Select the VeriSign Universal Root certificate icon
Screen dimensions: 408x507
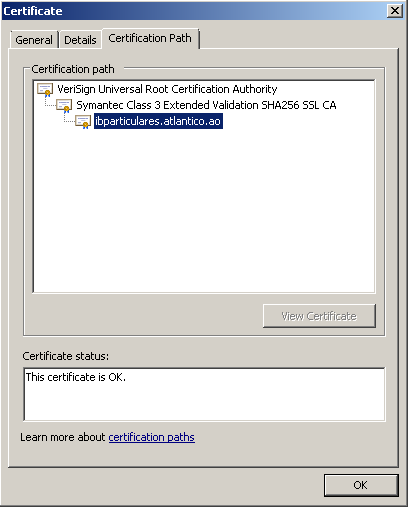(45, 89)
